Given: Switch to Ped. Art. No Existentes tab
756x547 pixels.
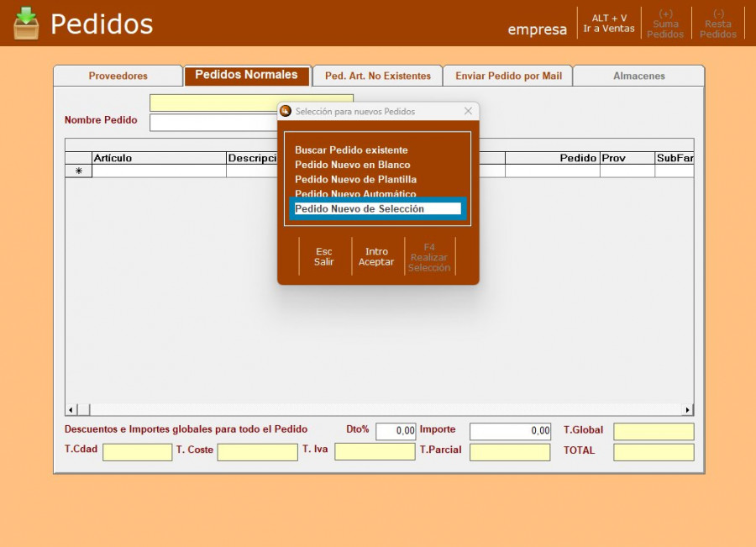Looking at the screenshot, I should [x=377, y=76].
